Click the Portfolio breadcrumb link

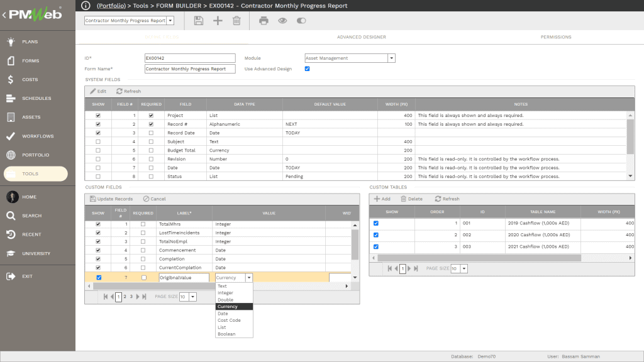[x=111, y=6]
